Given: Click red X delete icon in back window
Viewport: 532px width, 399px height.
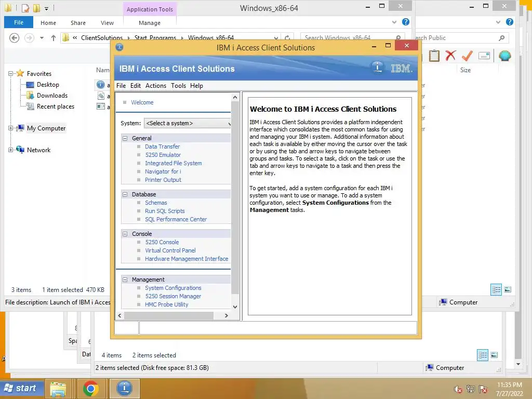Looking at the screenshot, I should coord(450,55).
